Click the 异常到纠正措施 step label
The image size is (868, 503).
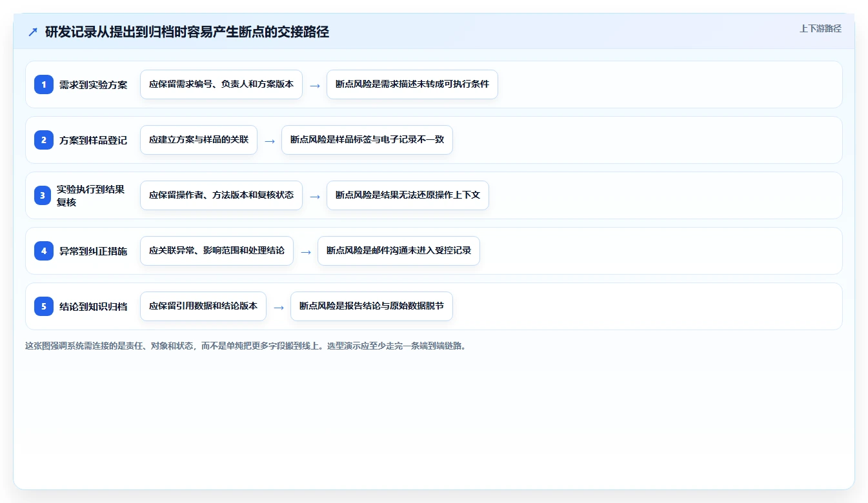[94, 251]
